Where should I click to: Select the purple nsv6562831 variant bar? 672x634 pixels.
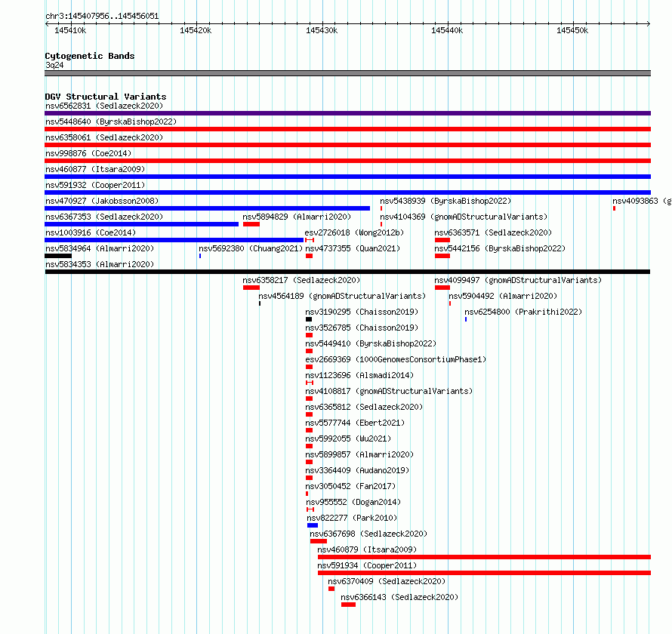(x=347, y=113)
